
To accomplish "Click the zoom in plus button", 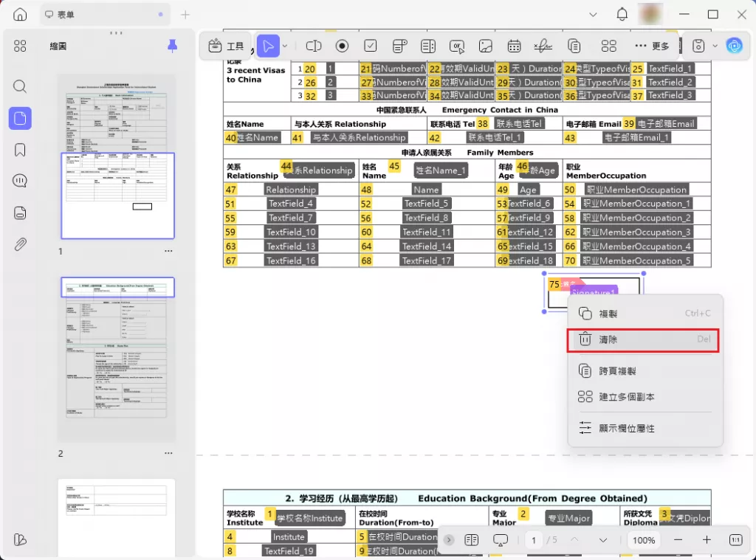I will (707, 540).
